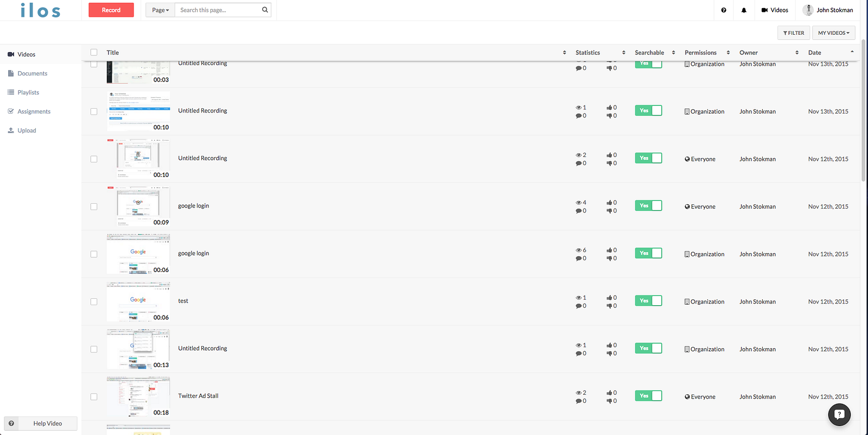Click thumbs-up icon in test row

[609, 298]
